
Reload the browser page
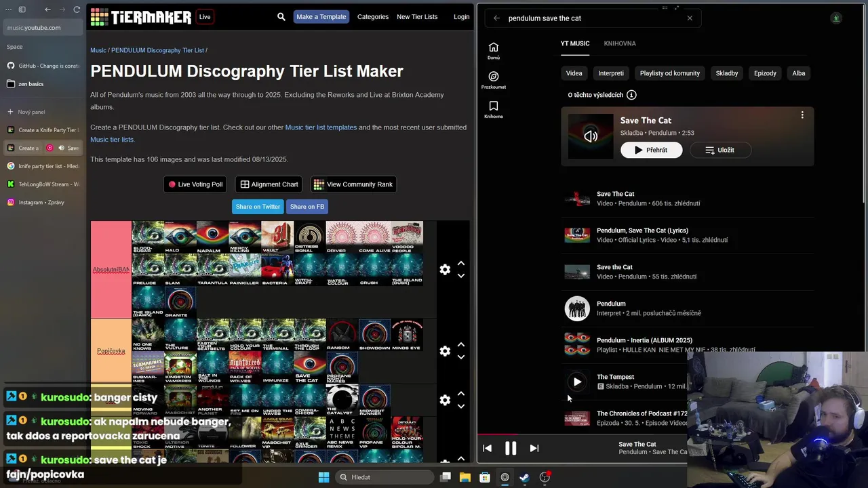(x=77, y=9)
